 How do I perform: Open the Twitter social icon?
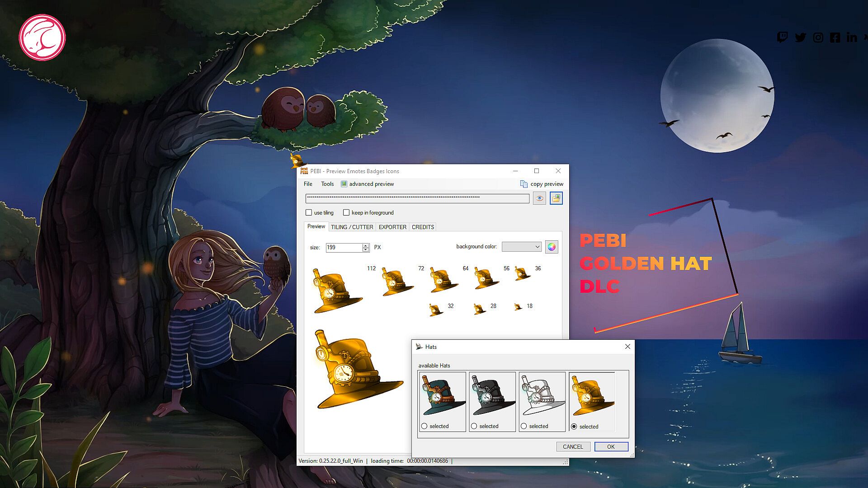(x=800, y=38)
